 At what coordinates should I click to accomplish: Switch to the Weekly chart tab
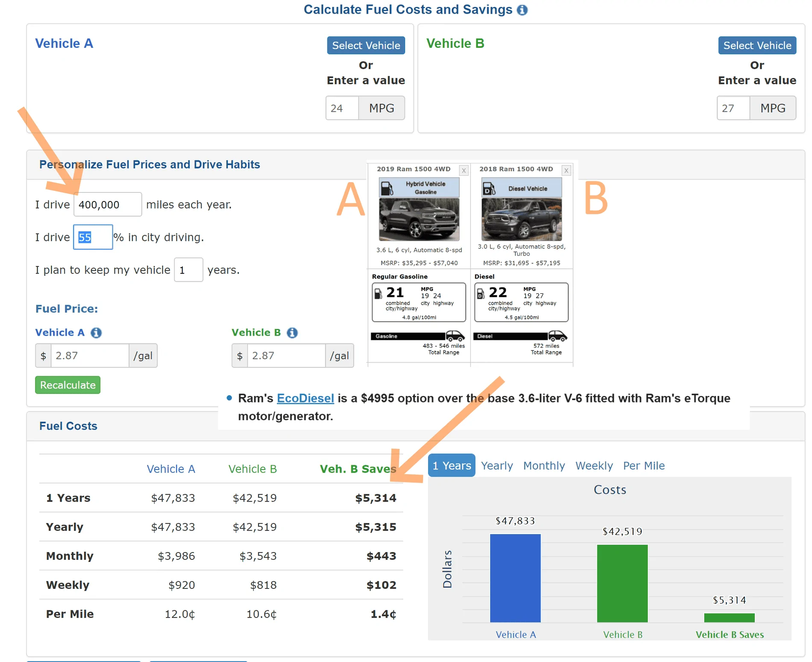tap(594, 465)
